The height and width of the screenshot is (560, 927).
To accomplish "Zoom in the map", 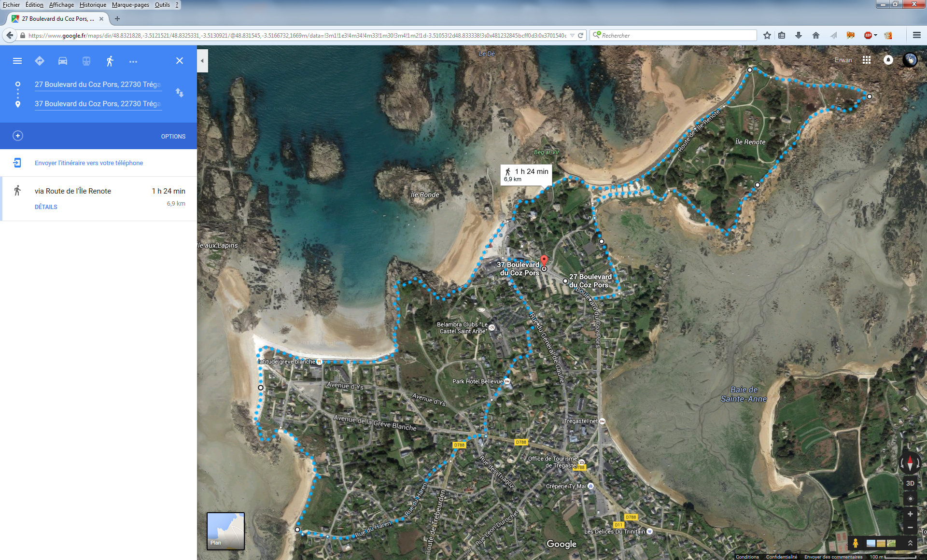I will pyautogui.click(x=910, y=514).
